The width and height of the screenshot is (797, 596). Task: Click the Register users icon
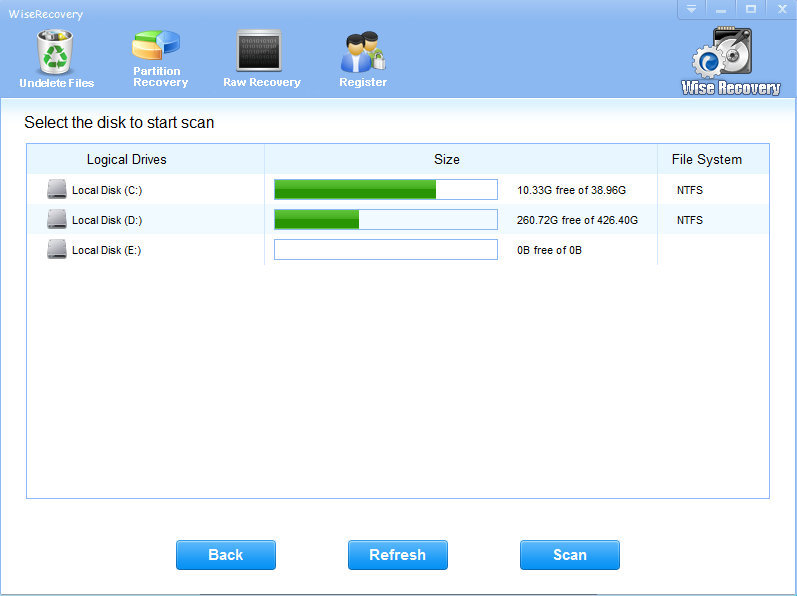pyautogui.click(x=362, y=51)
